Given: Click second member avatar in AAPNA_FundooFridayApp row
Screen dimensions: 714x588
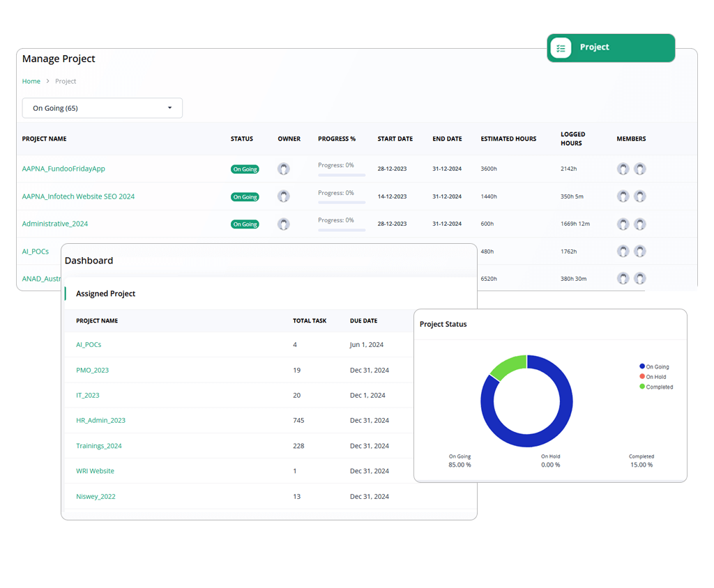Looking at the screenshot, I should click(x=640, y=169).
